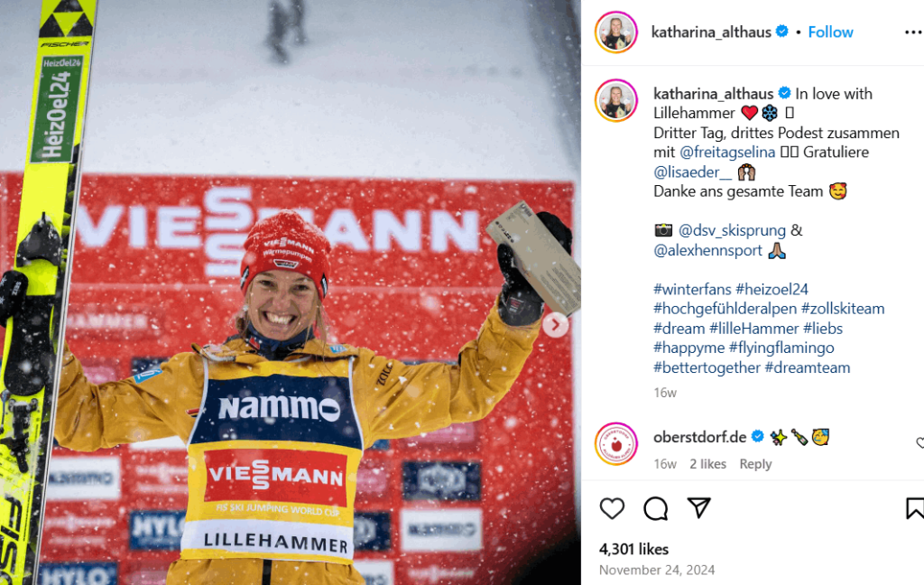Image resolution: width=924 pixels, height=585 pixels.
Task: Open the @freitagselina mention
Action: point(727,153)
